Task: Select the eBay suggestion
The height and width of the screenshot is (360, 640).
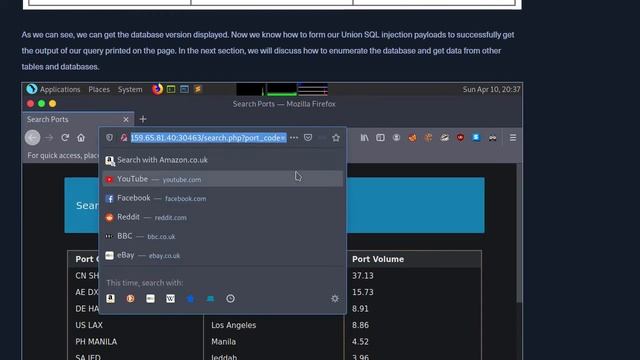Action: coord(223,256)
